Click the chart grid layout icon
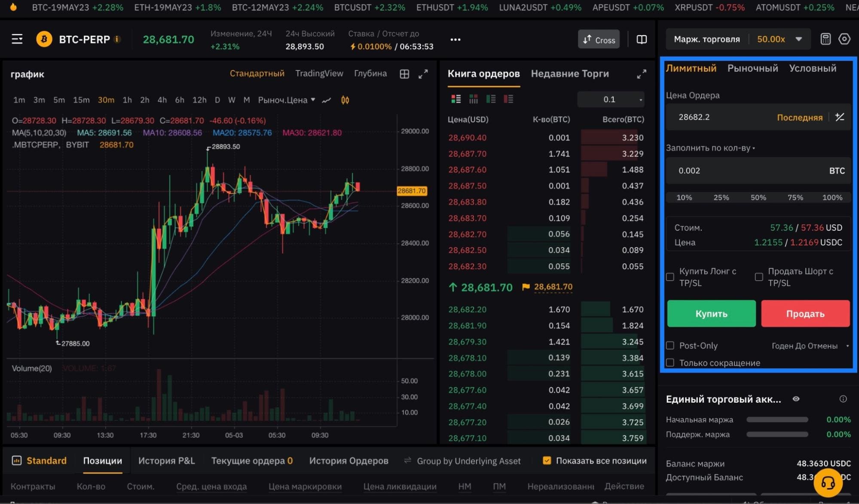Viewport: 859px width, 504px height. coord(404,74)
